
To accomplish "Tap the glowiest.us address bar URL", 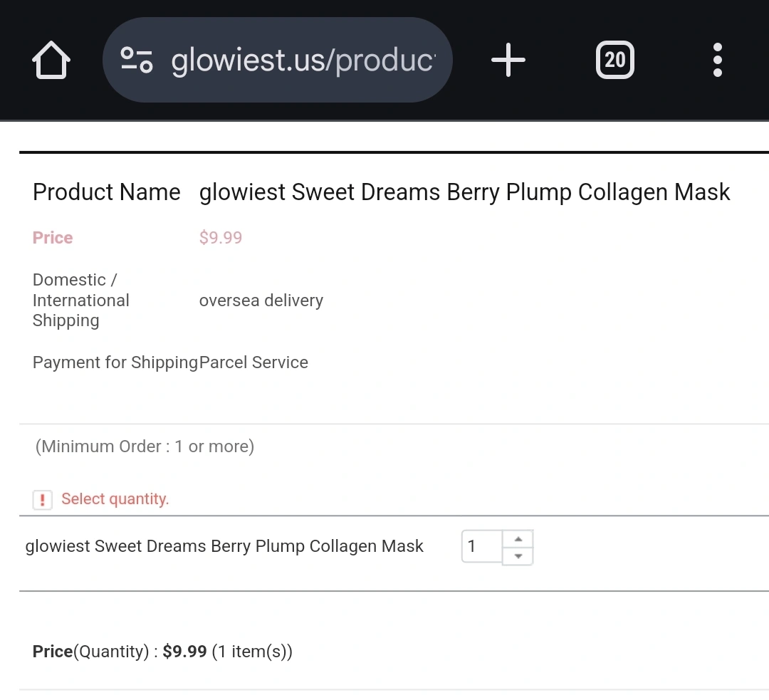I will (302, 61).
